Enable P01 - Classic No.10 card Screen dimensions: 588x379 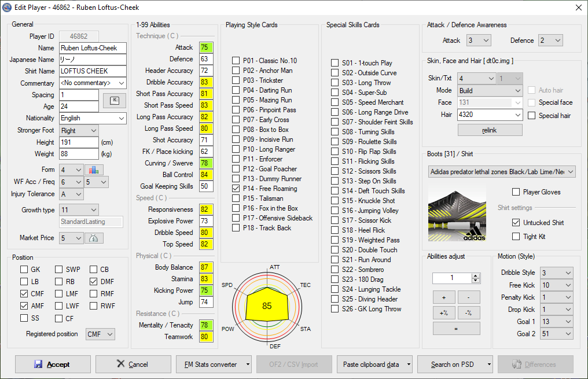point(236,61)
